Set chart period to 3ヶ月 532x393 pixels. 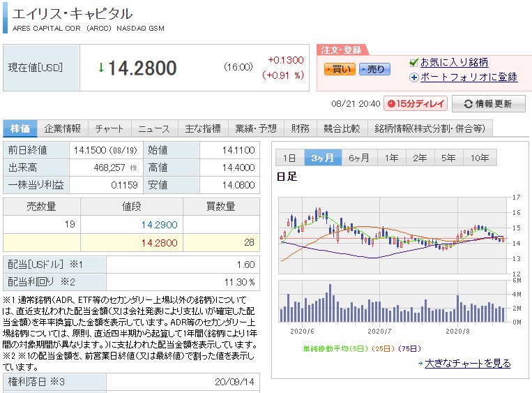(323, 158)
